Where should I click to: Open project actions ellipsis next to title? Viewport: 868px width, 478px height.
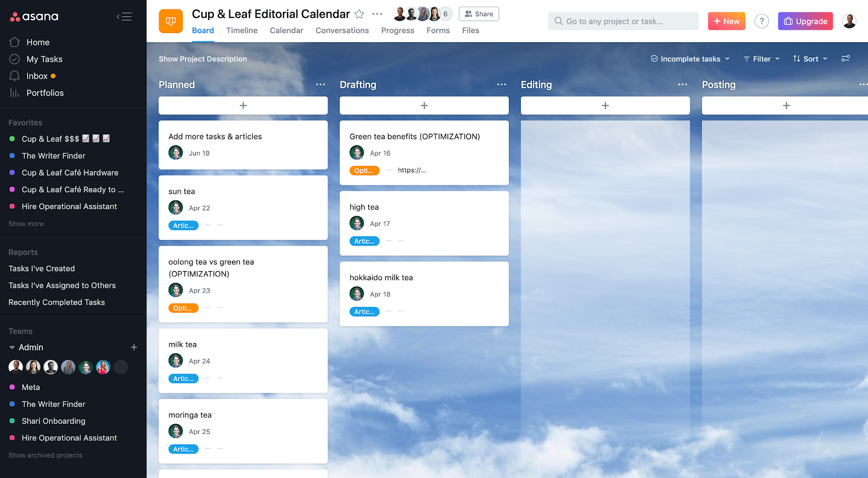pyautogui.click(x=378, y=14)
